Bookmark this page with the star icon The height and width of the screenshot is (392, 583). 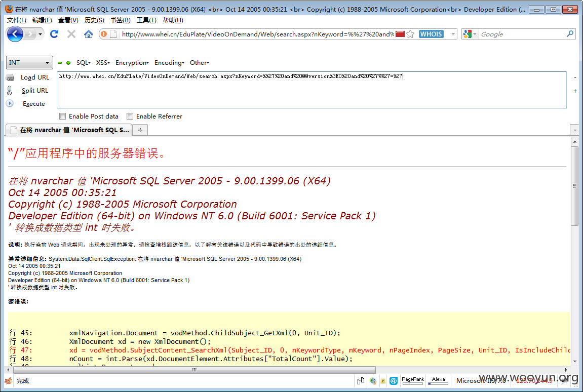pyautogui.click(x=410, y=34)
